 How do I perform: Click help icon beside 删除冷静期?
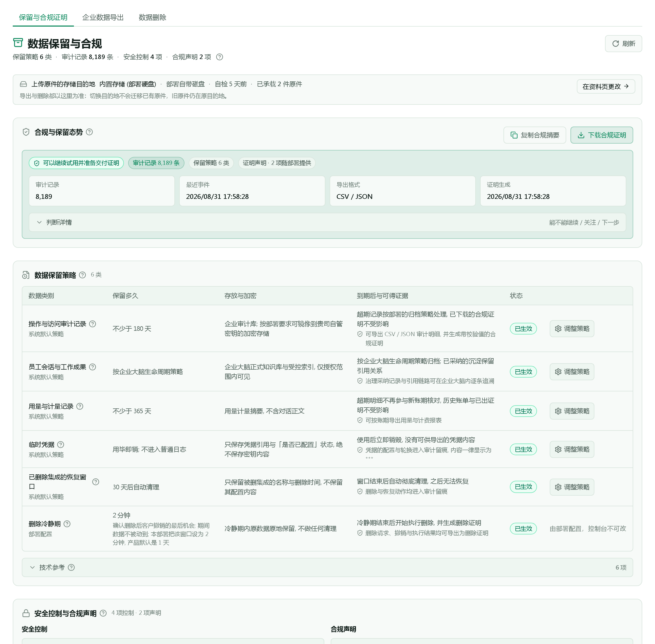click(x=67, y=524)
